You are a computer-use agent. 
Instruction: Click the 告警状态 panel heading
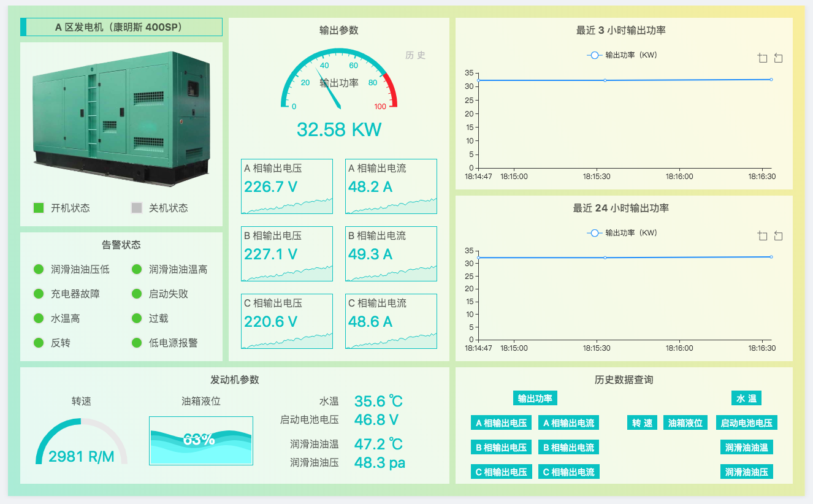pyautogui.click(x=121, y=245)
